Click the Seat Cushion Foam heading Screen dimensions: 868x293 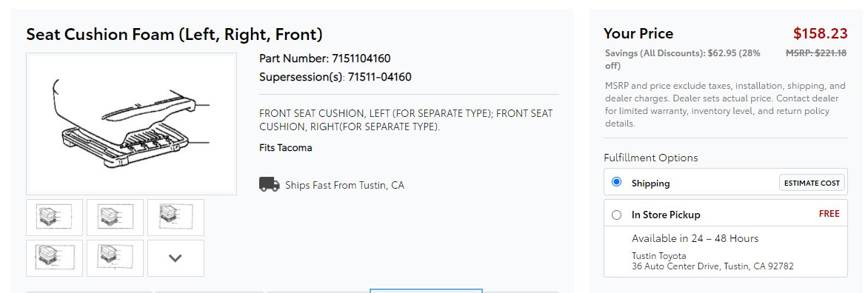pos(174,34)
